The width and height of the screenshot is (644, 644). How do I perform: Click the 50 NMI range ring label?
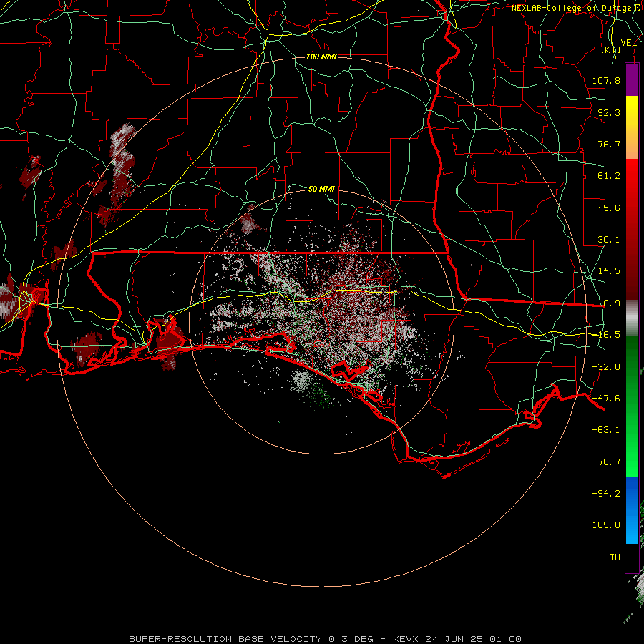[x=321, y=189]
